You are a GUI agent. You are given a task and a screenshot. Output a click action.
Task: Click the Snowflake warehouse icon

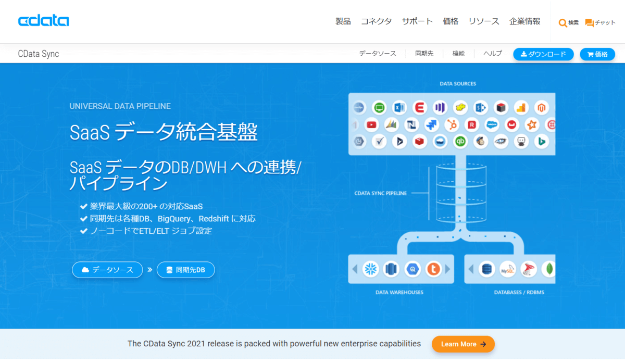coord(371,269)
